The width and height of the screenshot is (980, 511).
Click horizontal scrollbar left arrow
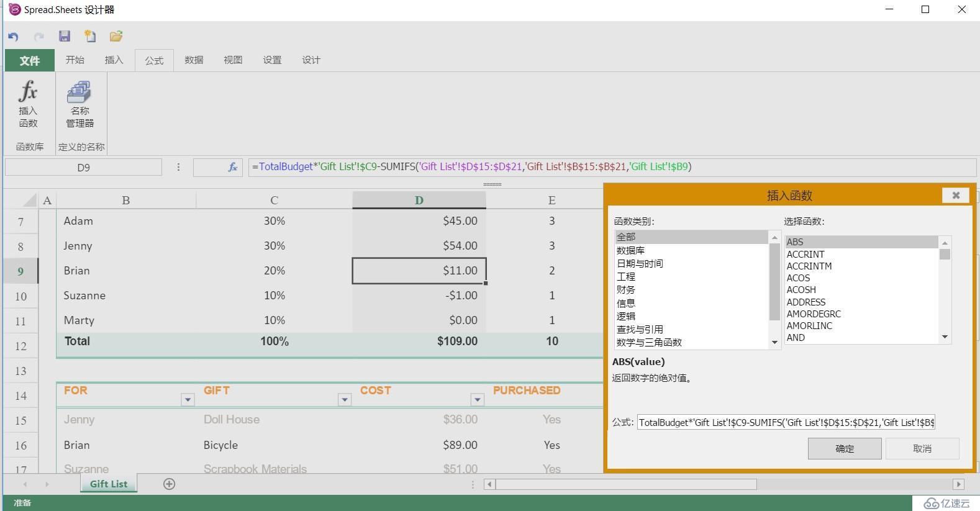pyautogui.click(x=489, y=484)
